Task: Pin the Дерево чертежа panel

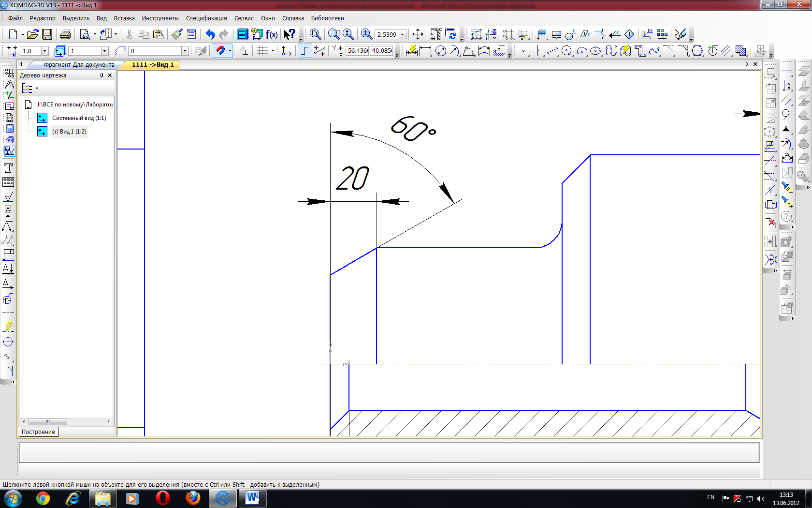Action: (101, 75)
